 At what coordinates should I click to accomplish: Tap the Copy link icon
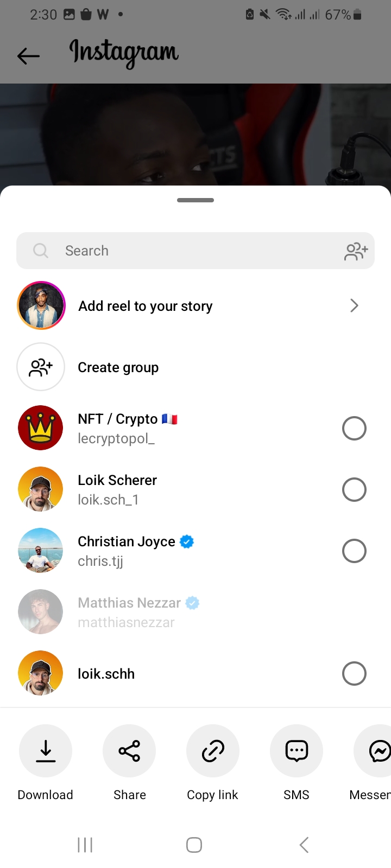213,751
